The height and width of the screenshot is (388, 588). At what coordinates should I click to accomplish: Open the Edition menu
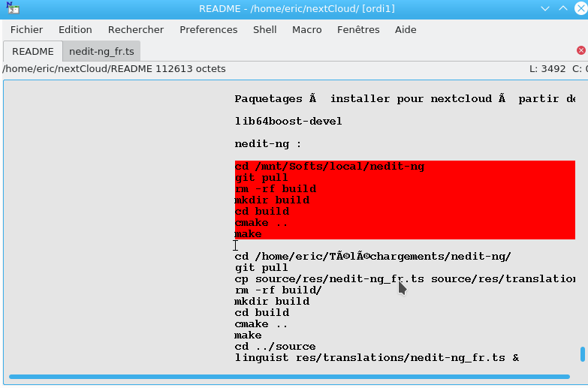point(75,29)
